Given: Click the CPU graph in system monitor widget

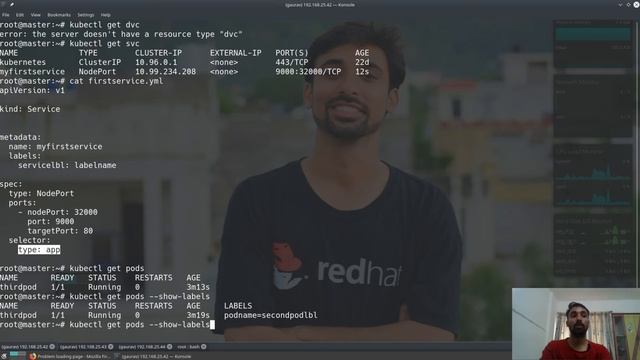Looking at the screenshot, I should click(x=593, y=178).
